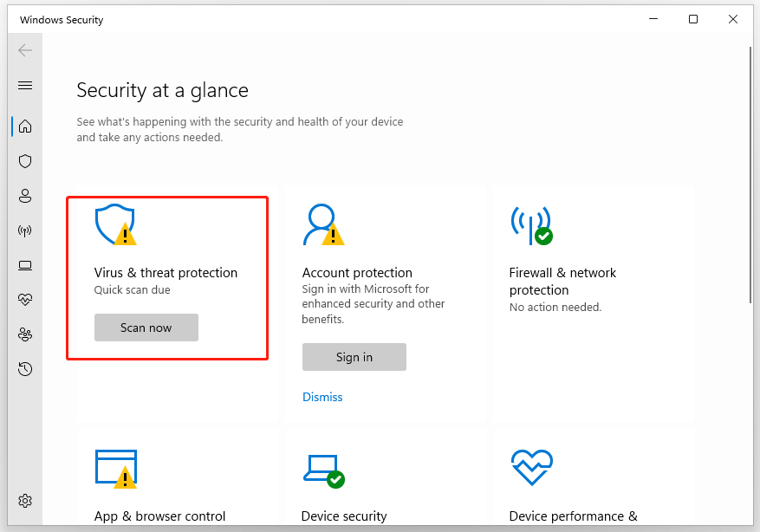Click the shield warning icon for Virus protection

pyautogui.click(x=116, y=224)
